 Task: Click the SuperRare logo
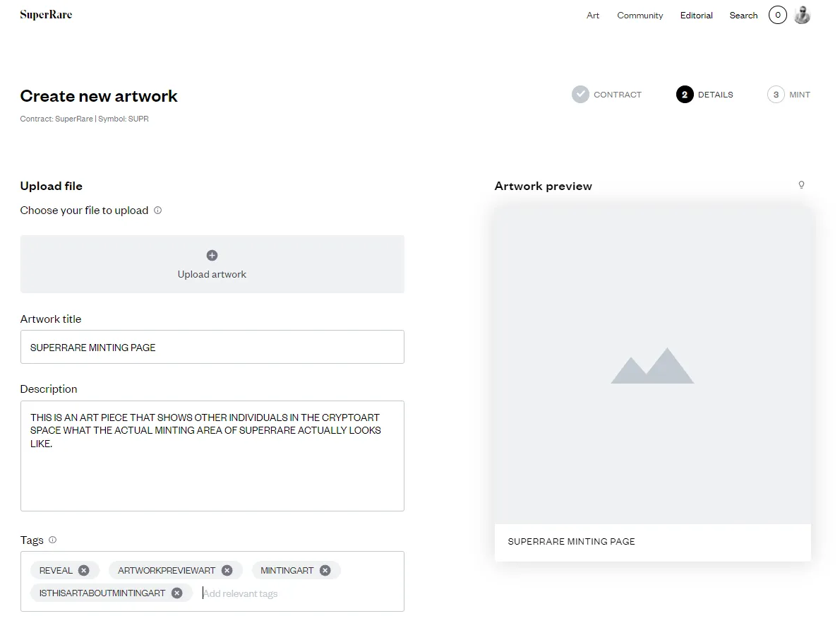[x=46, y=15]
